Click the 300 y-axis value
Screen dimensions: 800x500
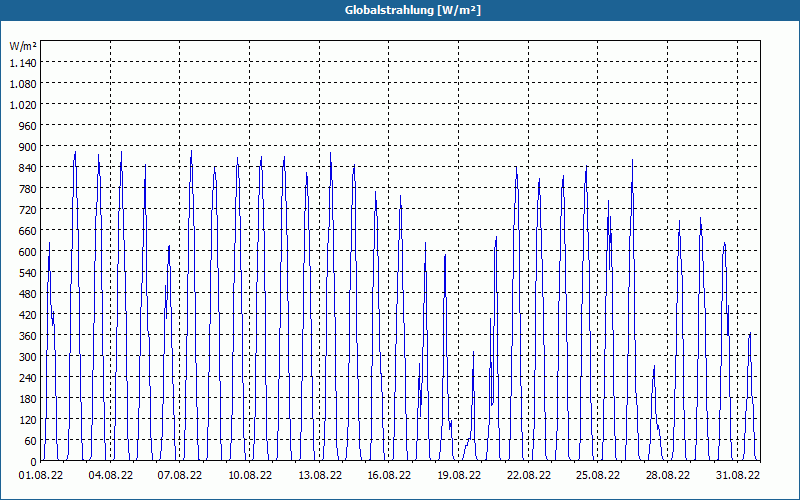(28, 357)
